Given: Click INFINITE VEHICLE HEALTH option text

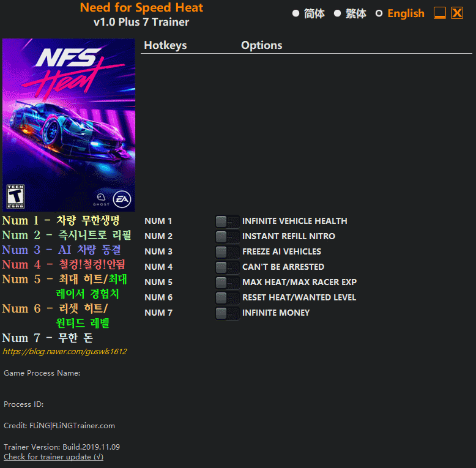Looking at the screenshot, I should pyautogui.click(x=295, y=221).
